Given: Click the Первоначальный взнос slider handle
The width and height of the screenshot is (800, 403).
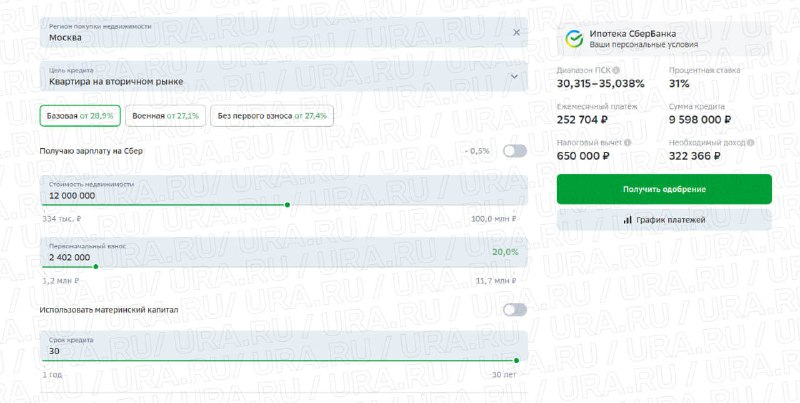Looking at the screenshot, I should pyautogui.click(x=96, y=266).
